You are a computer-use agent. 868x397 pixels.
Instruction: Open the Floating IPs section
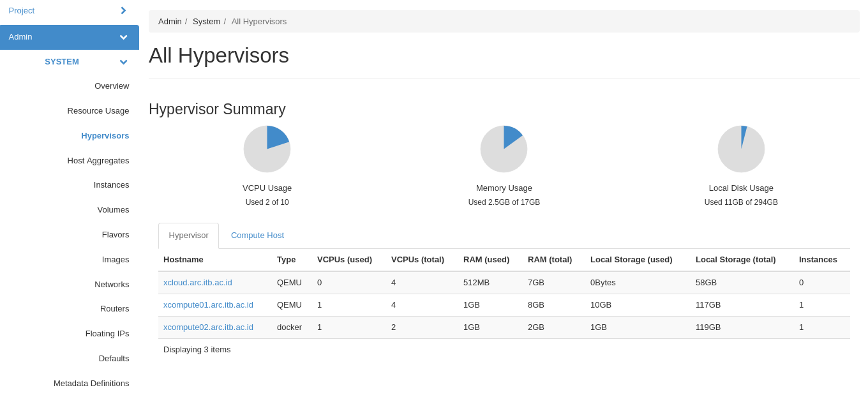tap(107, 333)
